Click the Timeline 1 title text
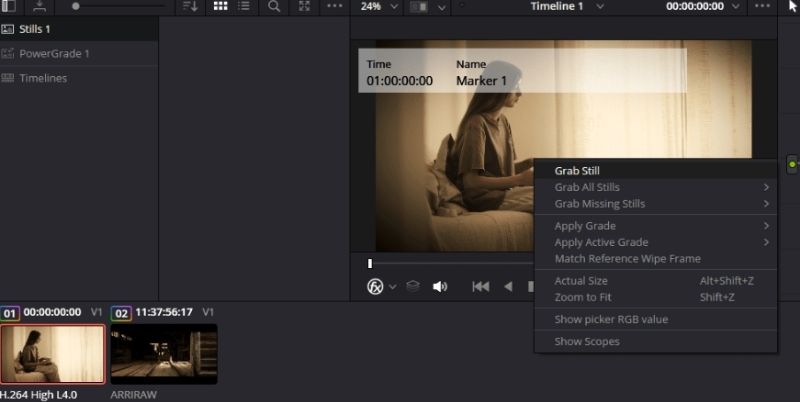Image resolution: width=800 pixels, height=402 pixels. point(557,6)
